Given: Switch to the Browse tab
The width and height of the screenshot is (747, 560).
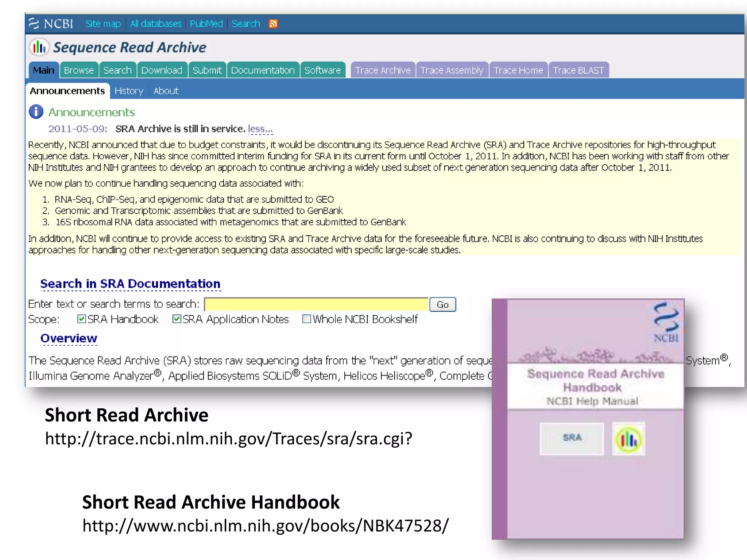Looking at the screenshot, I should (79, 70).
